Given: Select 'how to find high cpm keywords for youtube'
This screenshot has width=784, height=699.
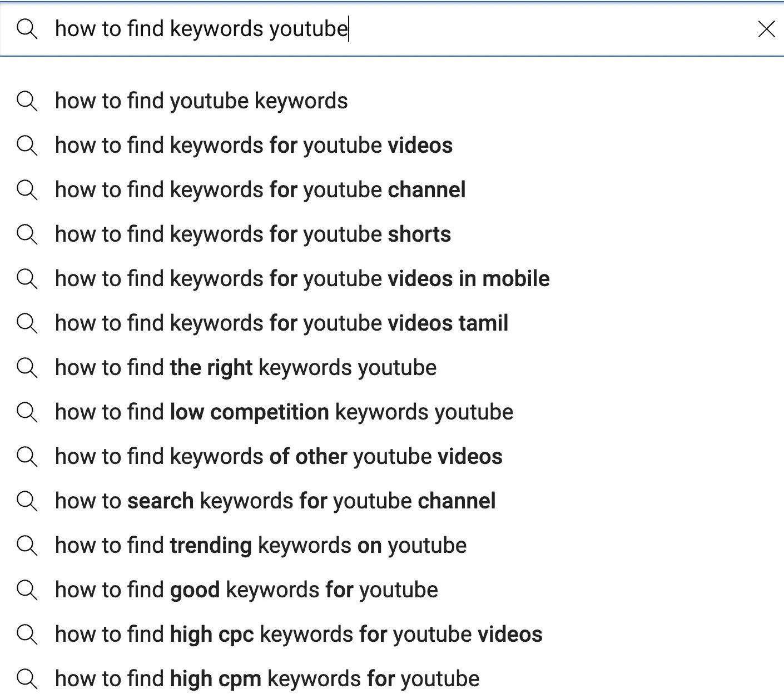Looking at the screenshot, I should pyautogui.click(x=267, y=679).
